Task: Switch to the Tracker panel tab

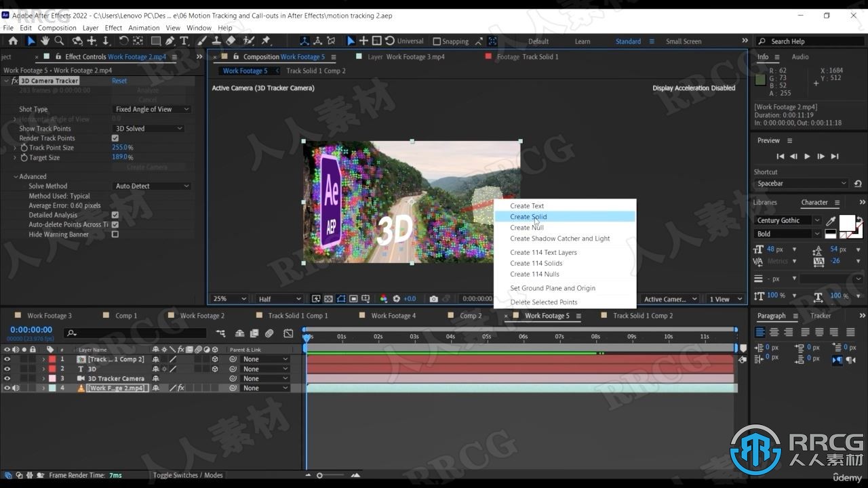Action: point(821,316)
